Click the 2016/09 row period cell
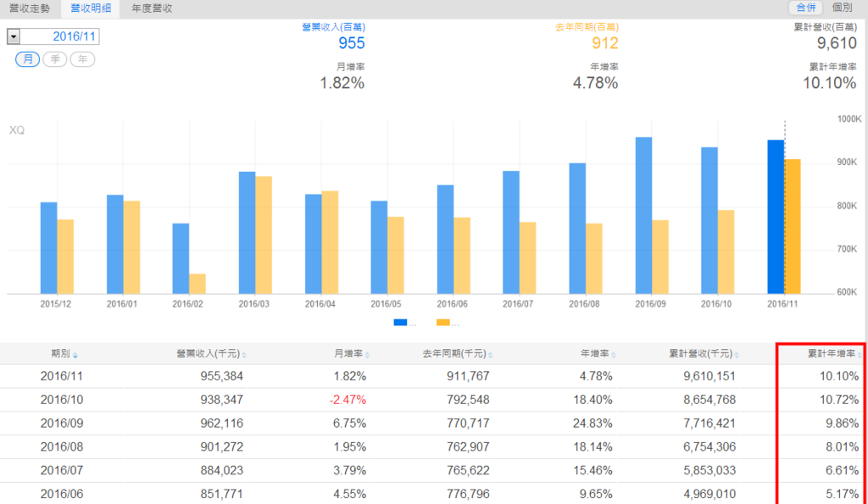This screenshot has height=504, width=868. [61, 424]
